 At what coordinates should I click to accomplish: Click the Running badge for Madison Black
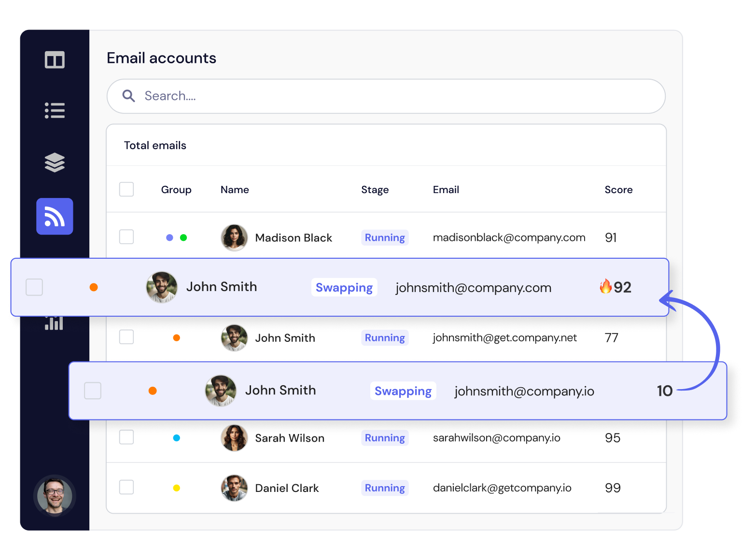pos(385,238)
